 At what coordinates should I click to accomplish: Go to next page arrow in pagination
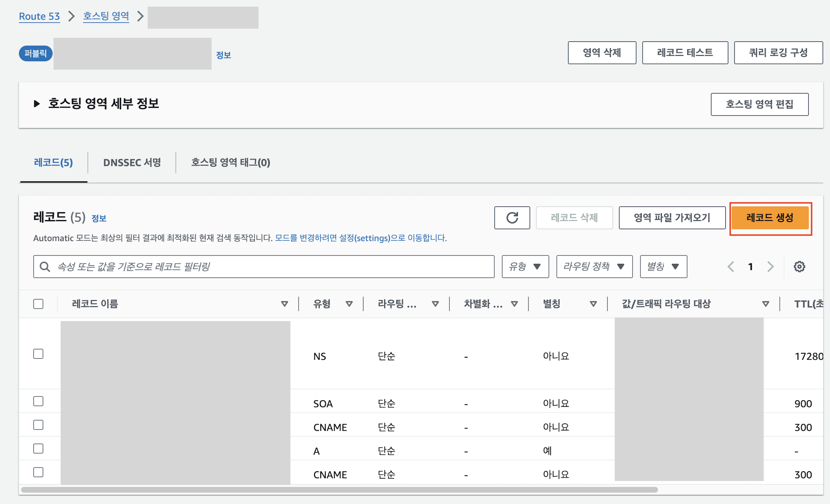coord(770,267)
